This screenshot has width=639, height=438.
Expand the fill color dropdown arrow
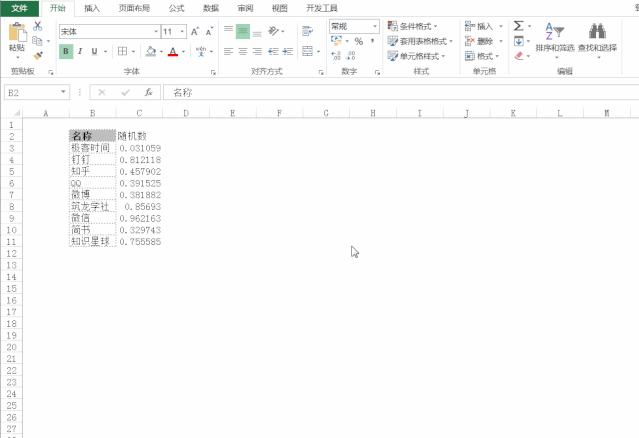pyautogui.click(x=161, y=52)
